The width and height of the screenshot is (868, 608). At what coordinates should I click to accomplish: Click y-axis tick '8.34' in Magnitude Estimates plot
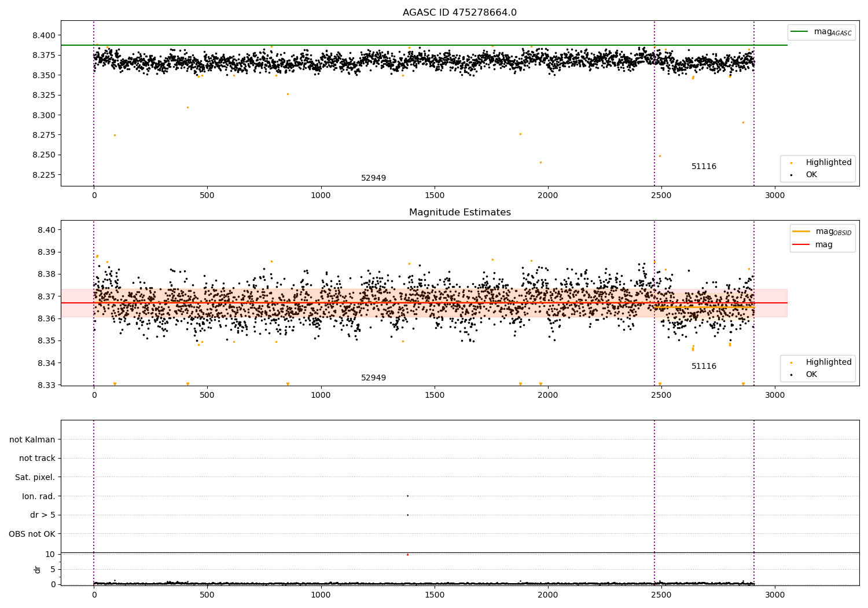pyautogui.click(x=46, y=363)
